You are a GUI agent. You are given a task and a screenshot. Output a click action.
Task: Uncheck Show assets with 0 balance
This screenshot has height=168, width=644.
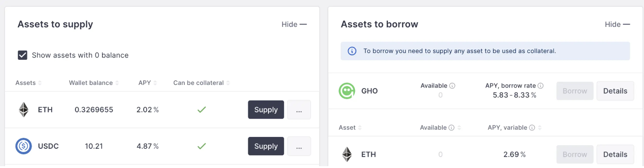point(22,55)
